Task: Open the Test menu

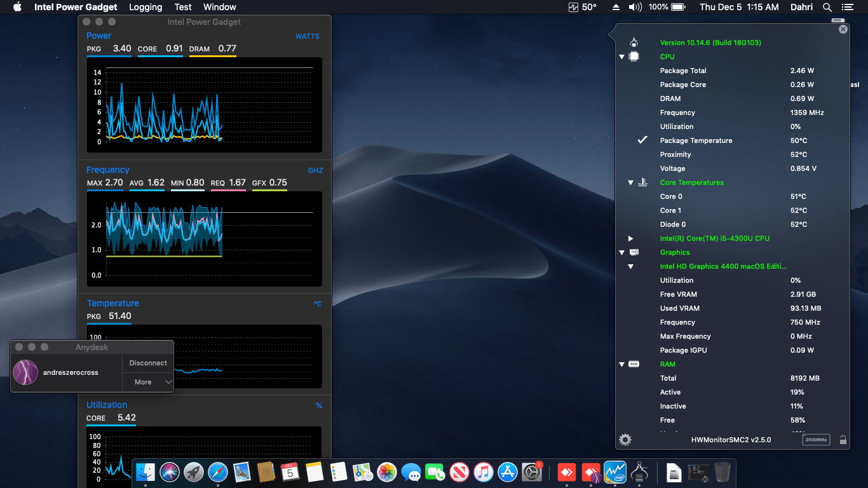Action: tap(183, 7)
